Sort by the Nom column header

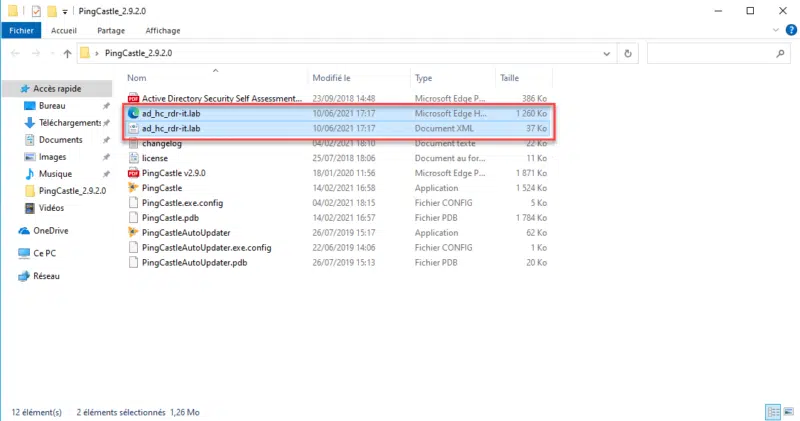point(136,78)
